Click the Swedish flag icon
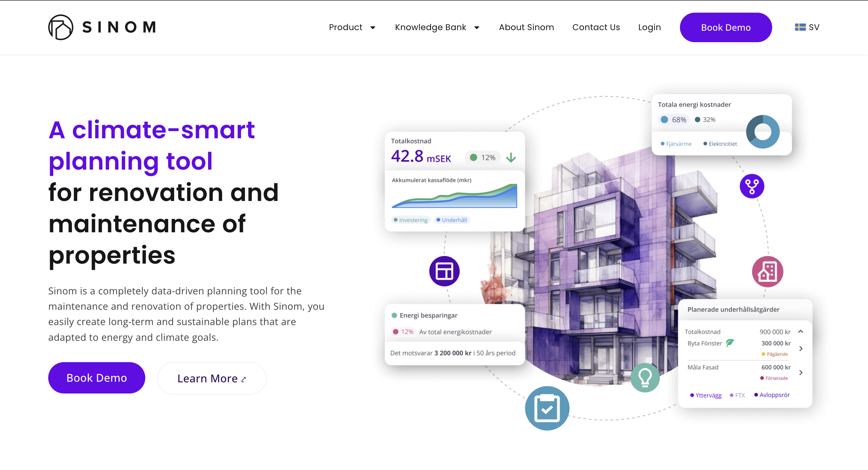This screenshot has width=868, height=470. (x=800, y=27)
